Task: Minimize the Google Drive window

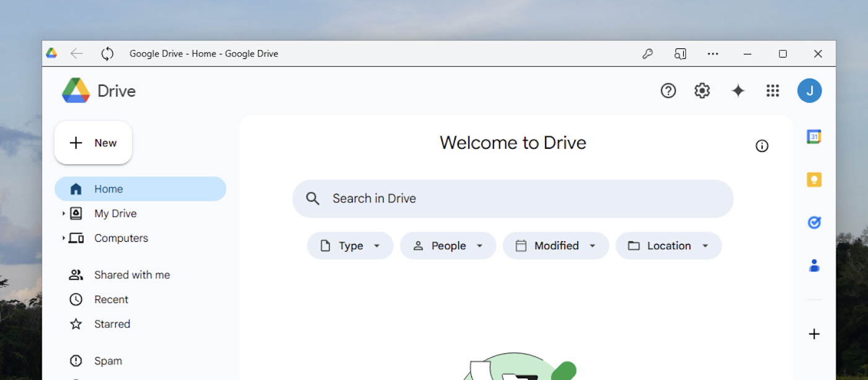Action: pyautogui.click(x=747, y=54)
